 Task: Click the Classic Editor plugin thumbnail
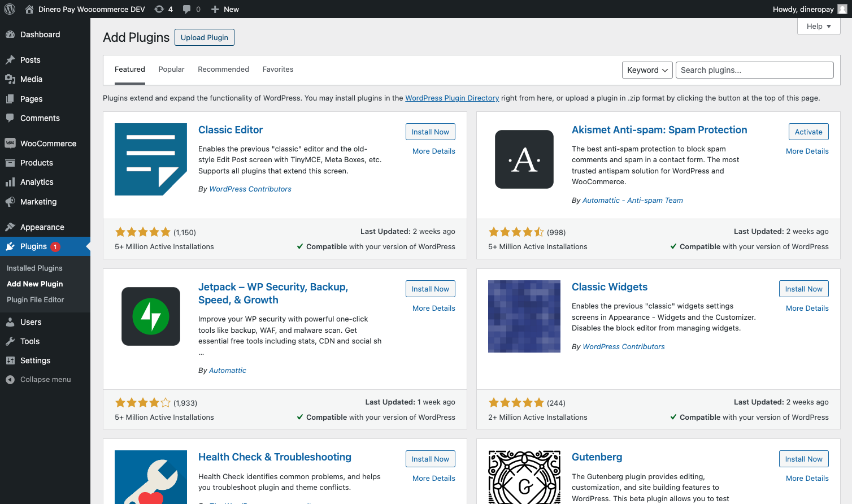click(x=151, y=159)
